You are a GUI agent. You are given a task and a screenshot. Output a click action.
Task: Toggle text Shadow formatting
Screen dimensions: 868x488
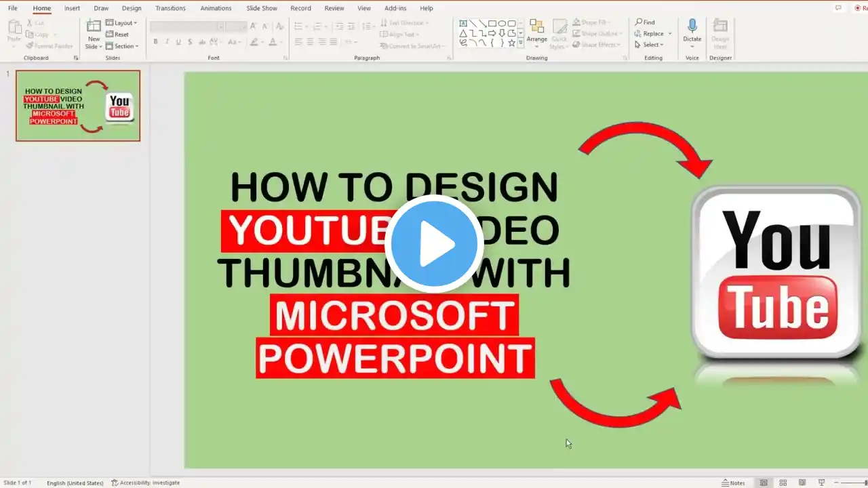pos(190,42)
